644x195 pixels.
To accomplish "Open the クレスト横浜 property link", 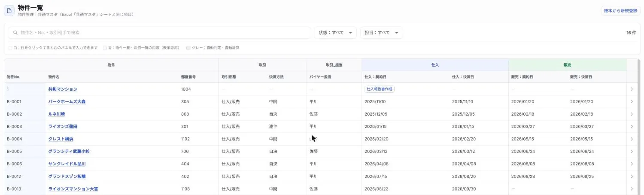I will tap(61, 139).
